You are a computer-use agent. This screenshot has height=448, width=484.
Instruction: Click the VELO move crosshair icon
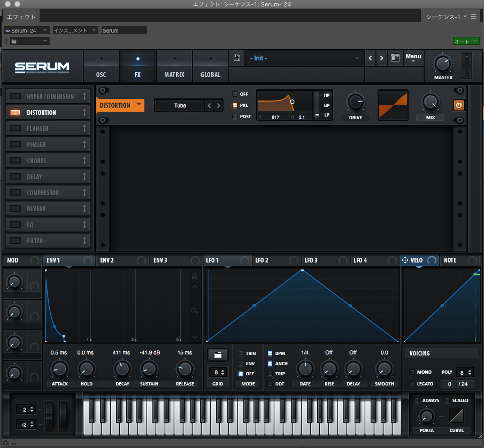coord(405,260)
